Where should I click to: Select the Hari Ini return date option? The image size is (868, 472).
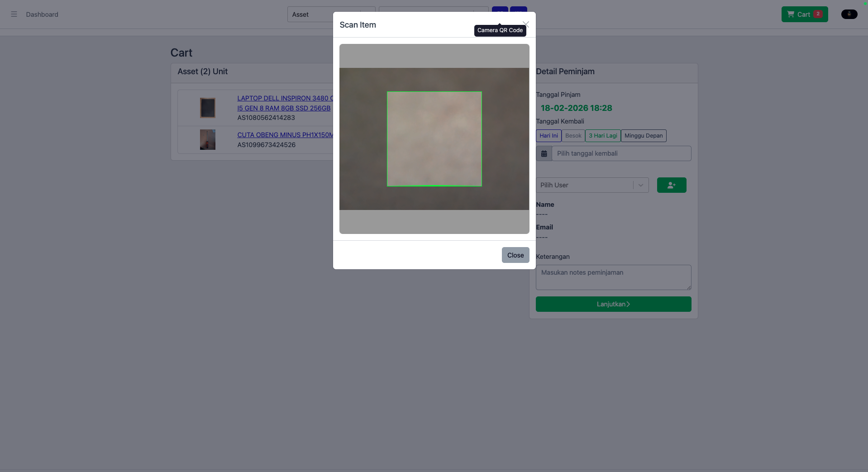[548, 136]
